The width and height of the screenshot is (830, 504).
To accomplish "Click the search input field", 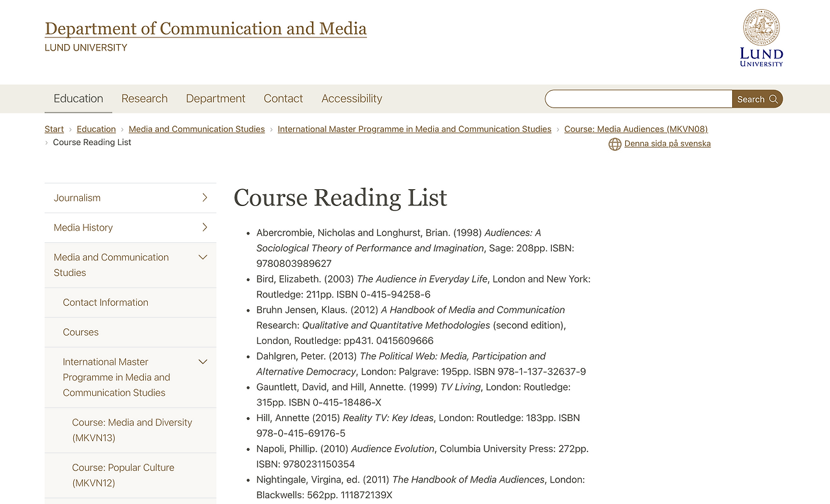I will [639, 99].
